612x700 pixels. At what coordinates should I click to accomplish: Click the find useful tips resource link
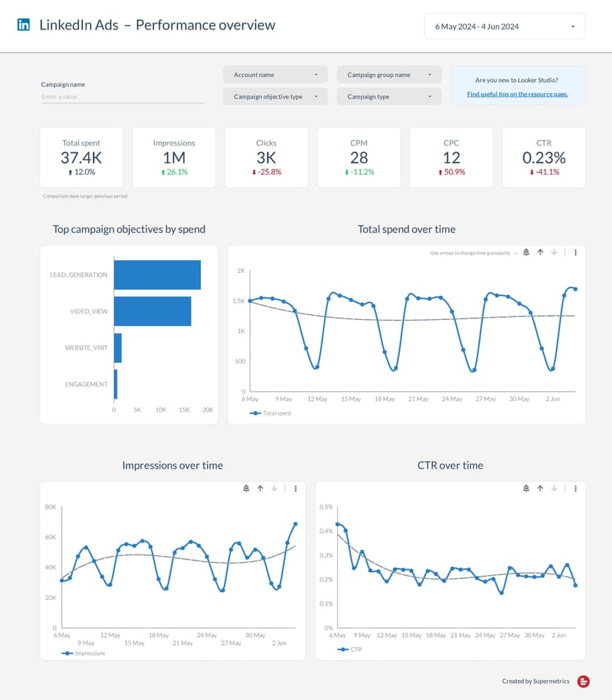[x=518, y=94]
